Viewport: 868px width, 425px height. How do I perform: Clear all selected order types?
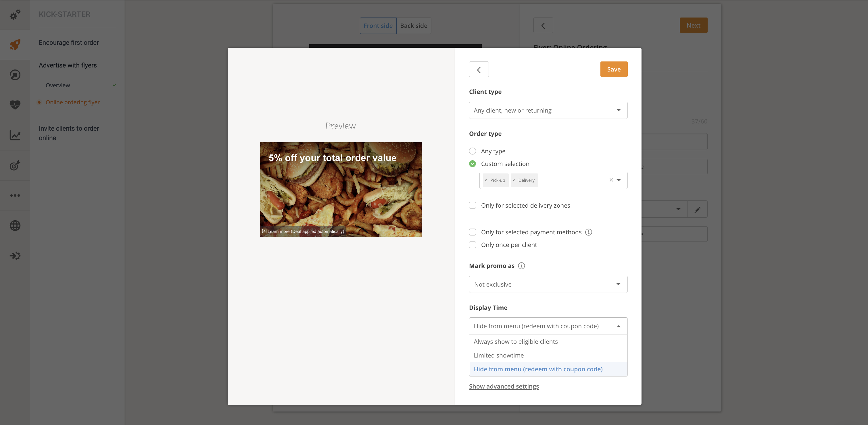(x=611, y=180)
